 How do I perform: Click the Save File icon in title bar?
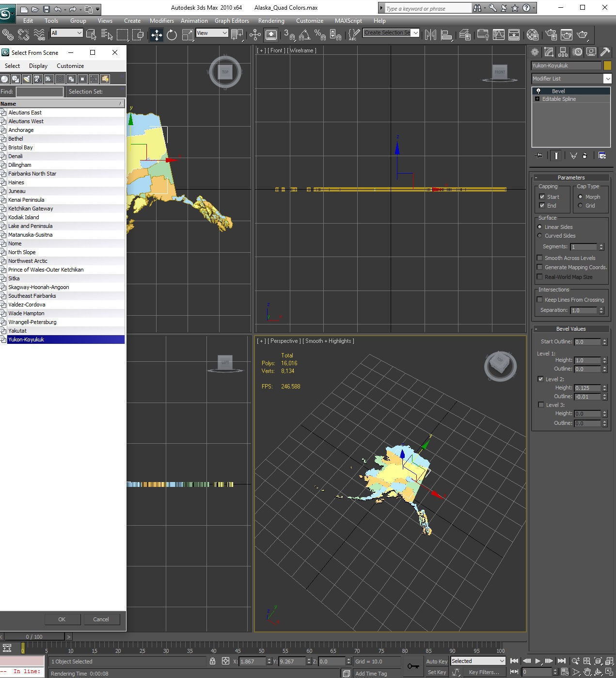[x=47, y=9]
